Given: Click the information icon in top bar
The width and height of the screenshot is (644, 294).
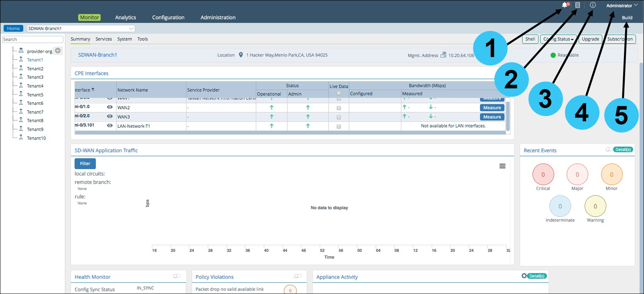Looking at the screenshot, I should pyautogui.click(x=593, y=5).
